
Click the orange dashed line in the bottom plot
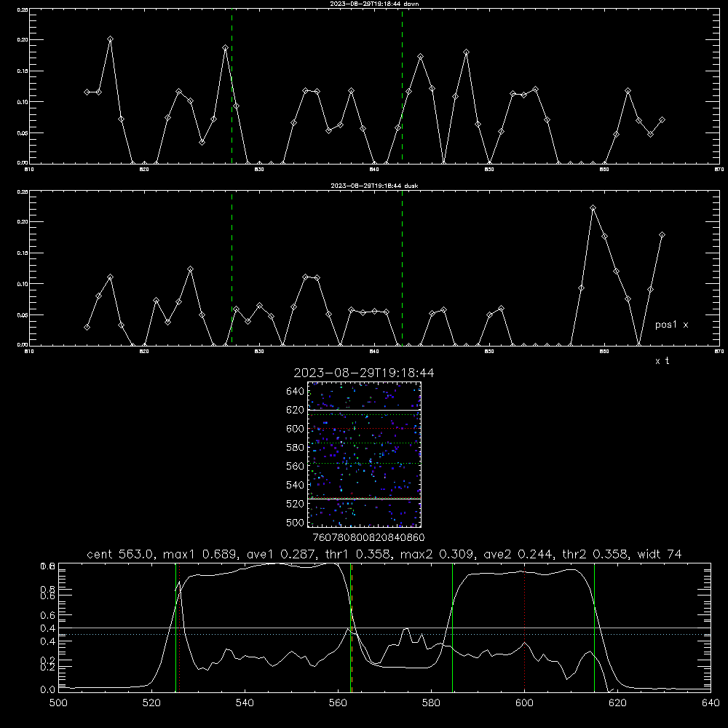[x=352, y=628]
